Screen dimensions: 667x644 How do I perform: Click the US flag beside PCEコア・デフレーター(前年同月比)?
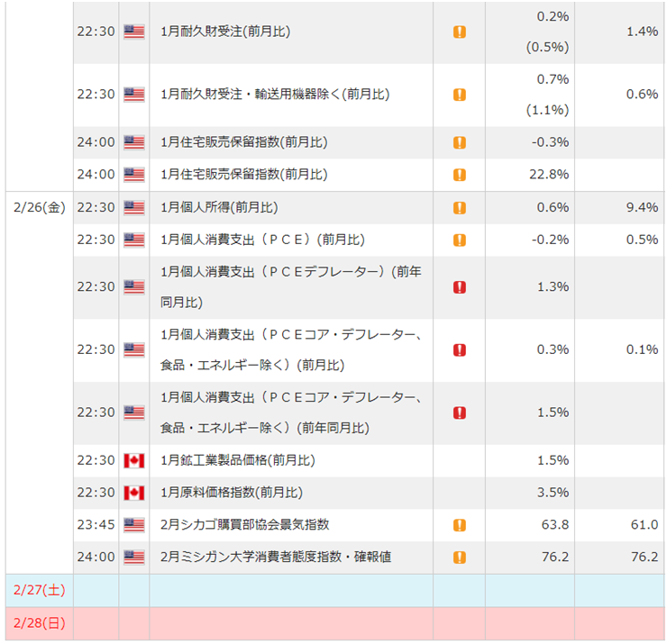pyautogui.click(x=134, y=413)
